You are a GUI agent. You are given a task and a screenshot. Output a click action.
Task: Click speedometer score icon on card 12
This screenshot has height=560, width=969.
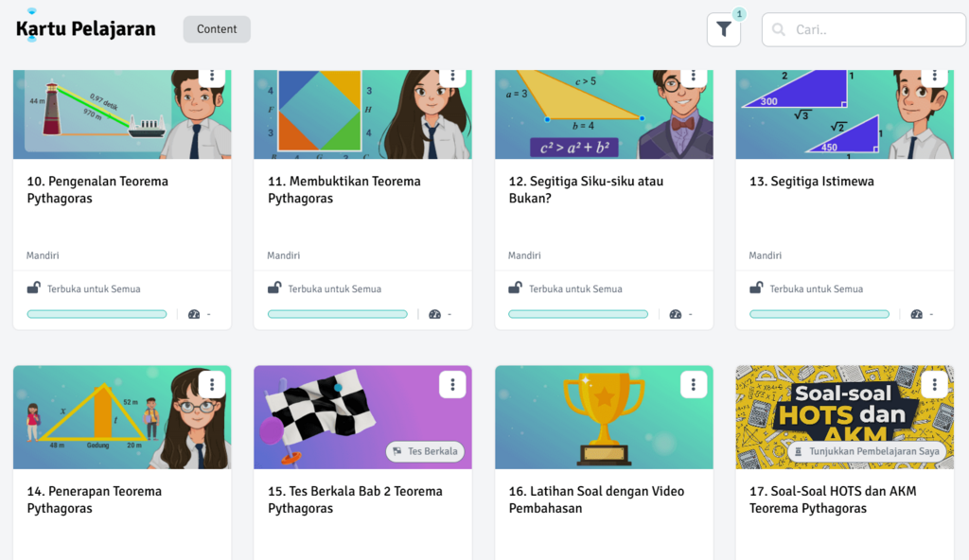click(676, 314)
